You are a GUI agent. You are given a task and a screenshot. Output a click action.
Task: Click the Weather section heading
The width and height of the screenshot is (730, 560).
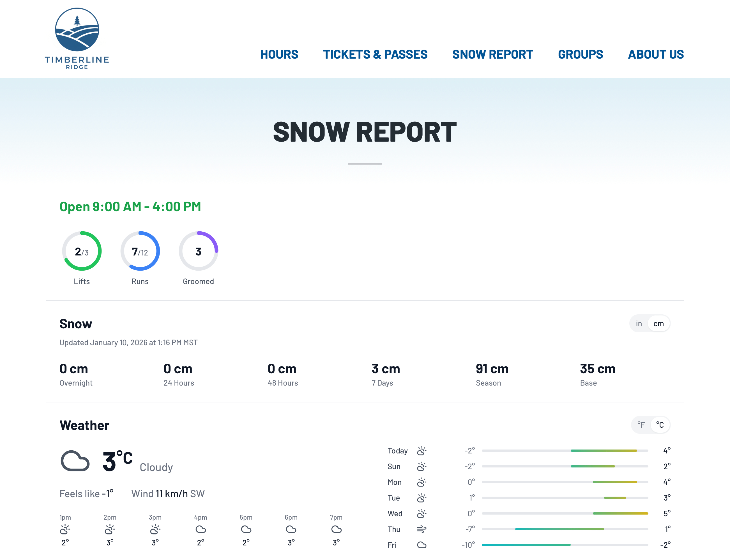click(x=84, y=425)
